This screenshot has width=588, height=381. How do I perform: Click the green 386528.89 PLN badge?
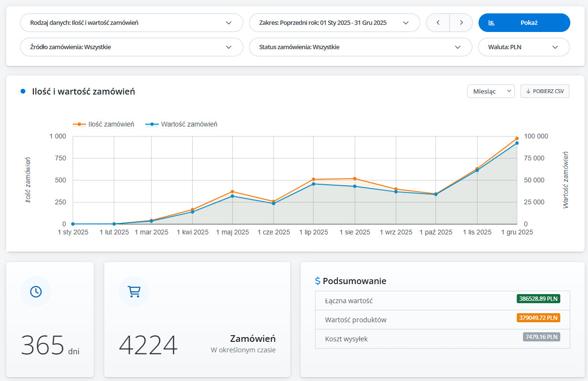[x=538, y=298]
